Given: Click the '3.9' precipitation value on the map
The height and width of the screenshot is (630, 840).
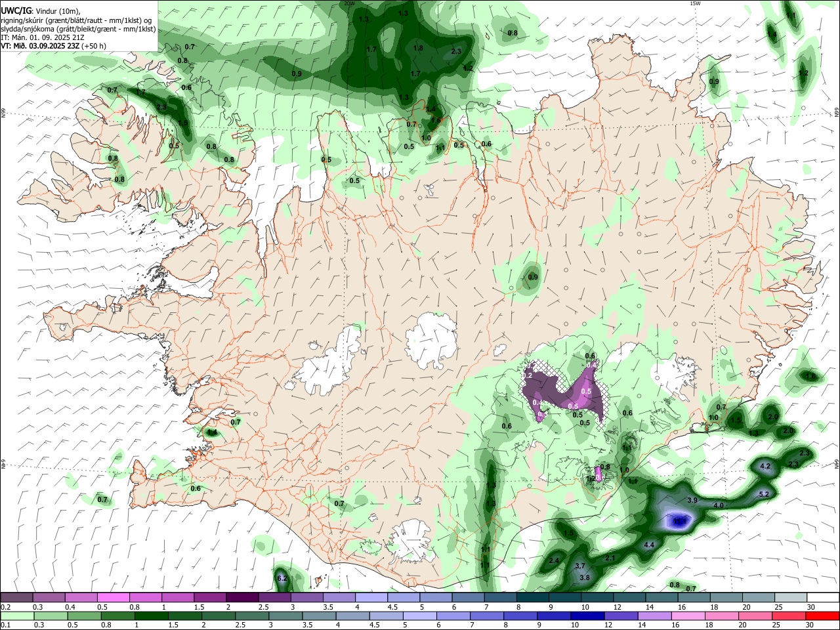Looking at the screenshot, I should (692, 500).
